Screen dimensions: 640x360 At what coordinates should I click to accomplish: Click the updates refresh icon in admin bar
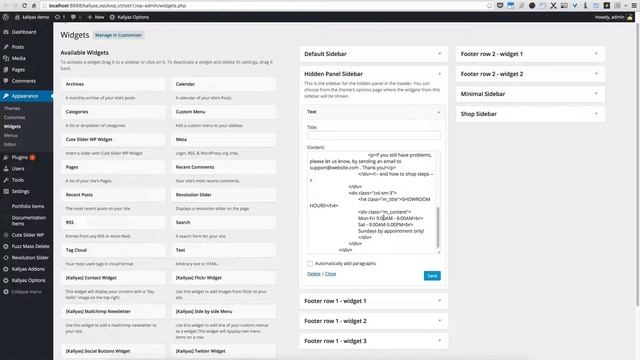57,17
